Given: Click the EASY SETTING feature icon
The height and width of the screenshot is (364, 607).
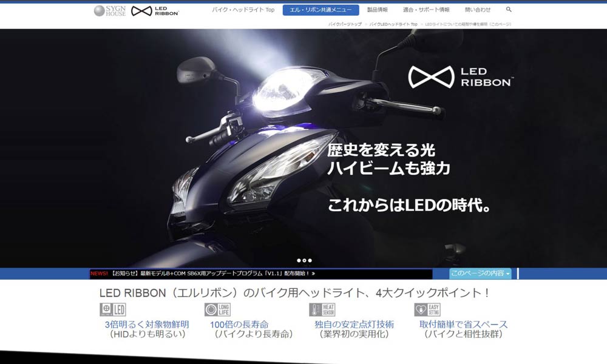Looking at the screenshot, I should click(427, 309).
